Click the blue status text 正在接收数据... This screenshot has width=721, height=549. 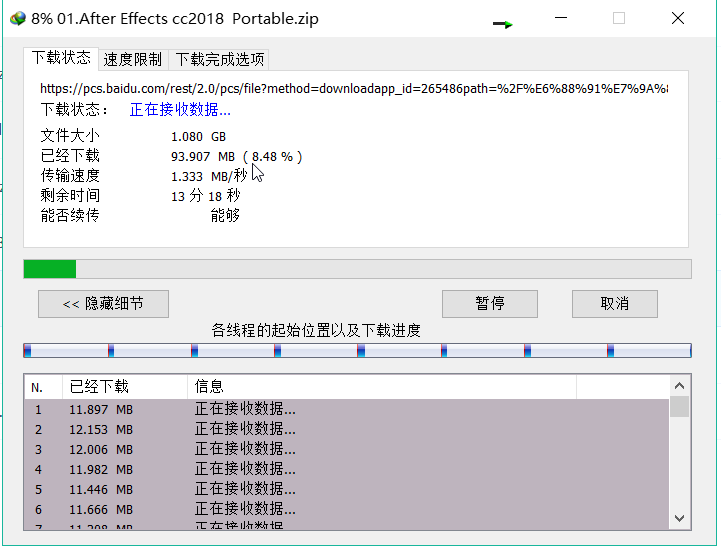click(180, 109)
